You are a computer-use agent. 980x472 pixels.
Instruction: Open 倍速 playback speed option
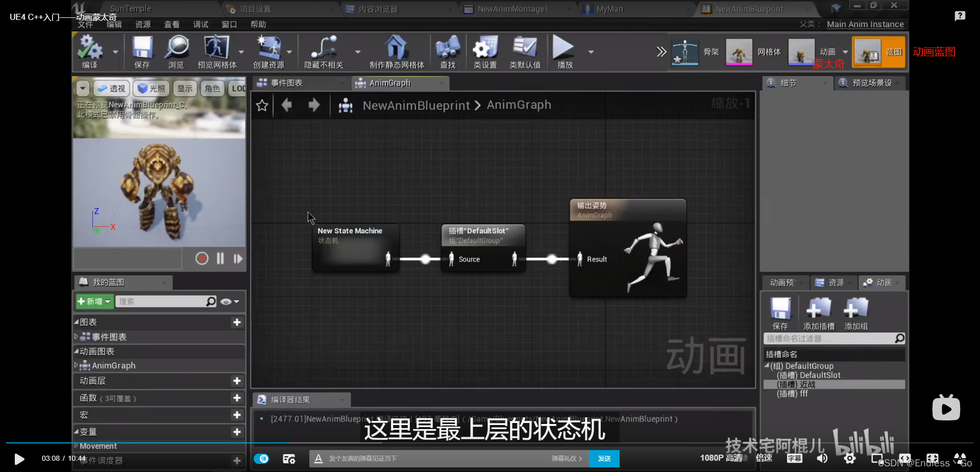point(764,458)
